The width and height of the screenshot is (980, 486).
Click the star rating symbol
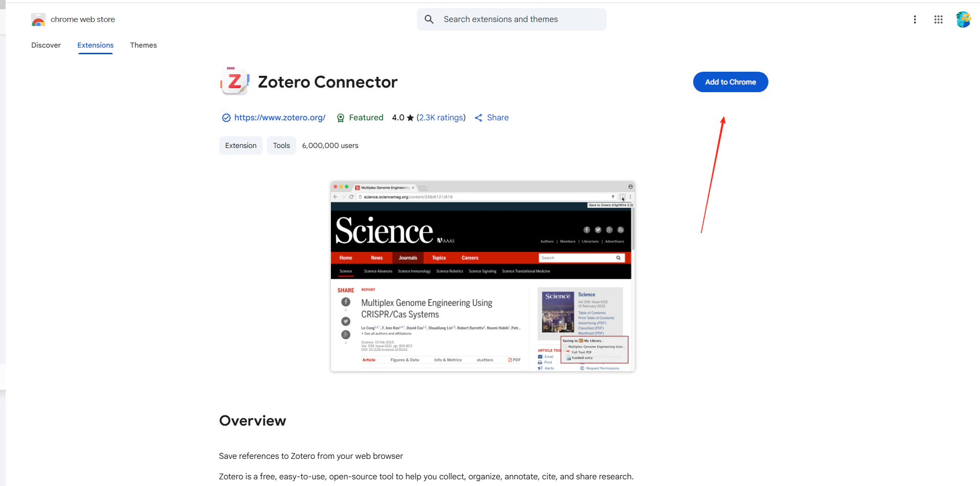click(x=409, y=117)
